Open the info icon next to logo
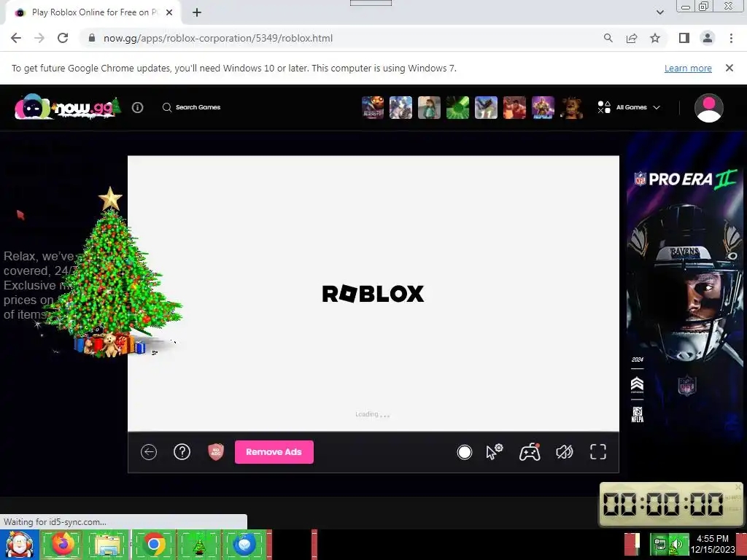Image resolution: width=747 pixels, height=560 pixels. pyautogui.click(x=137, y=108)
